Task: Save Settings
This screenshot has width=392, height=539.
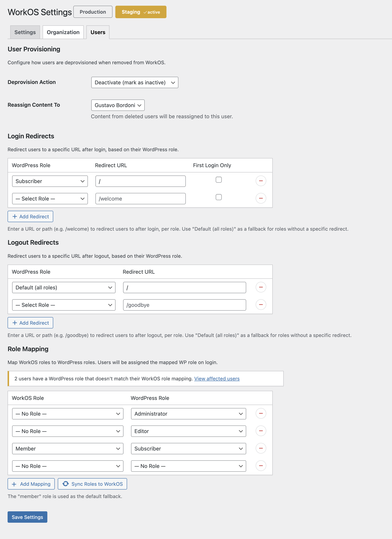Action: point(27,517)
